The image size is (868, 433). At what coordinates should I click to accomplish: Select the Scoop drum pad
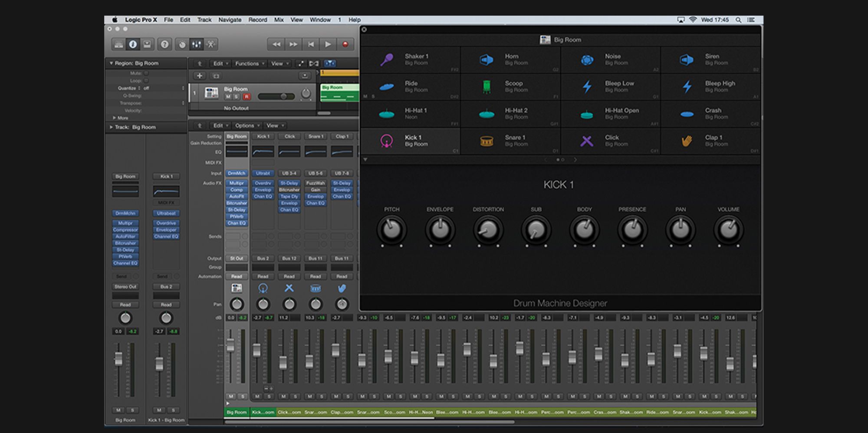510,87
